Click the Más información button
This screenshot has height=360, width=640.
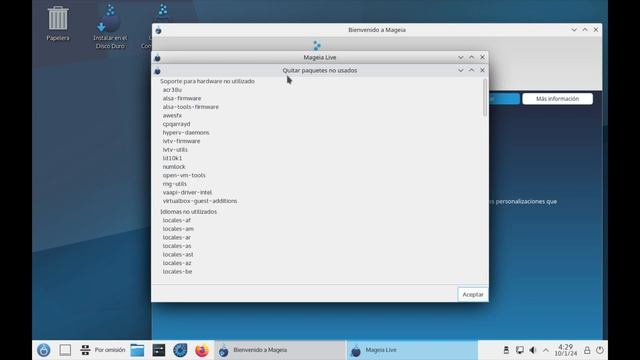click(557, 99)
